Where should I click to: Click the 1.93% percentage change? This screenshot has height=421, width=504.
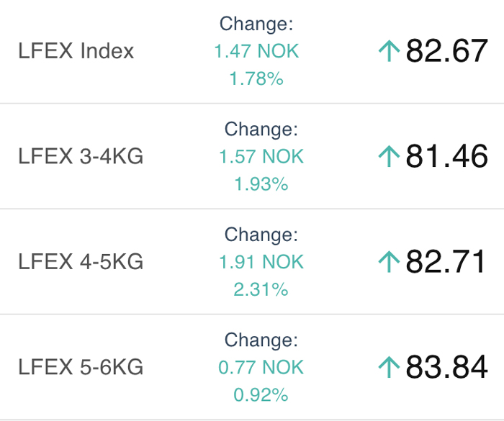point(261,184)
